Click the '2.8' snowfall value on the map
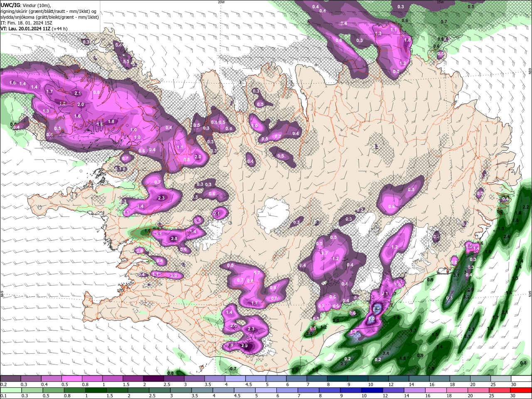Screen dimensions: 532x399 point(174,239)
